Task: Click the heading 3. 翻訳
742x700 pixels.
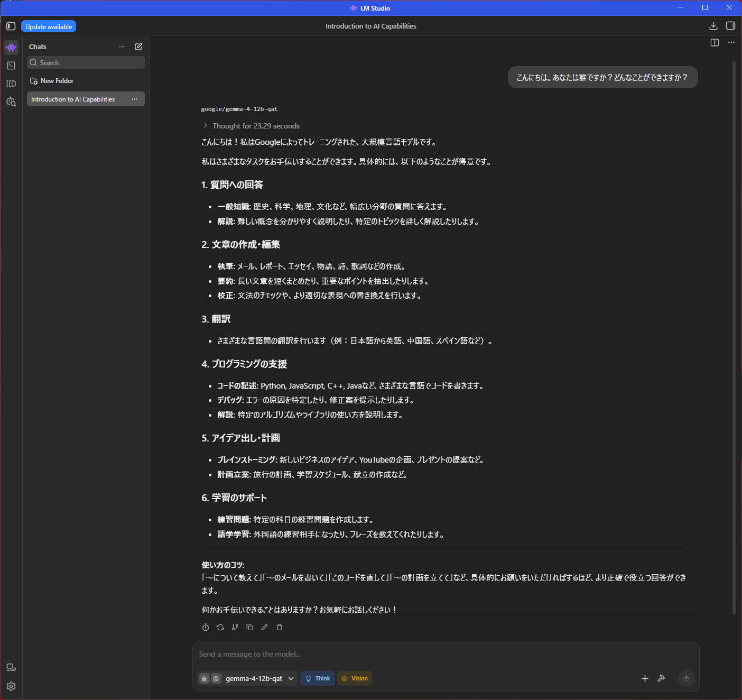Action: pos(216,319)
